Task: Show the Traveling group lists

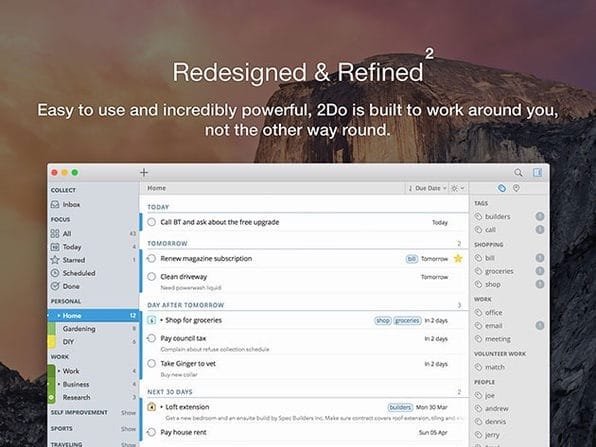Action: (128, 444)
